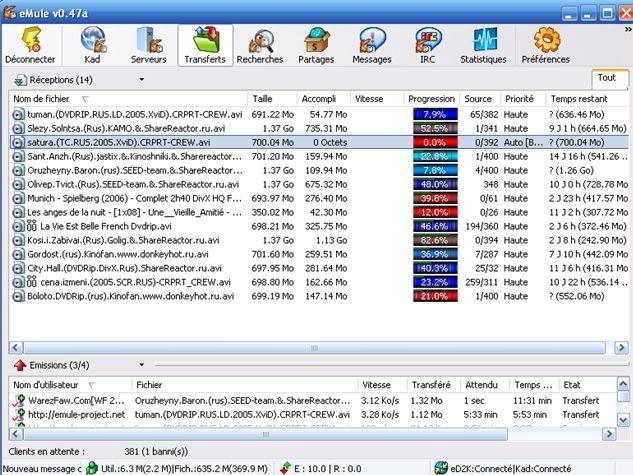
Task: Sort uploads by Fichier column
Action: click(x=245, y=385)
